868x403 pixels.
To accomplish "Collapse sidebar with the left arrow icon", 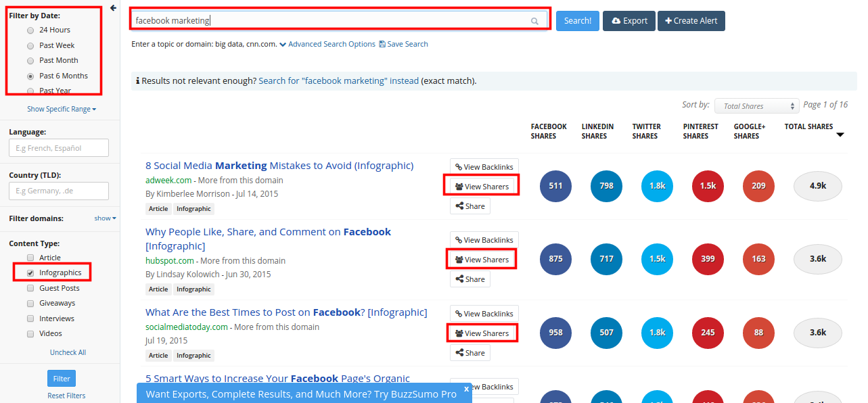I will pyautogui.click(x=113, y=8).
